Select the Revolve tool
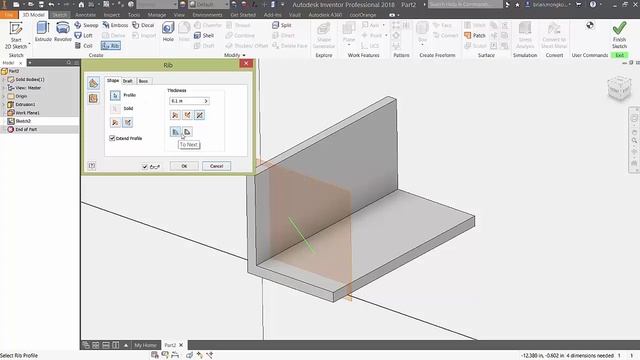The height and width of the screenshot is (360, 640). (x=62, y=32)
